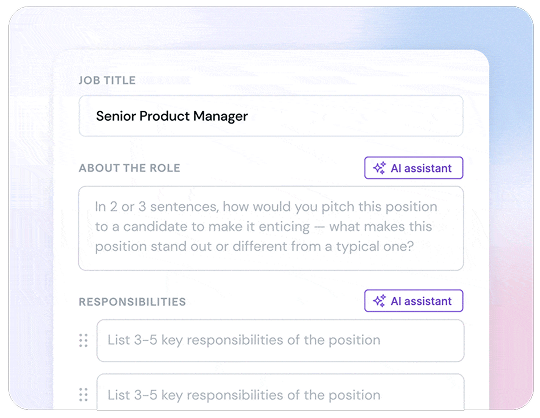Image resolution: width=540 pixels, height=418 pixels.
Task: Click first 'List 3–5 key responsibilities' placeholder
Action: (x=244, y=340)
